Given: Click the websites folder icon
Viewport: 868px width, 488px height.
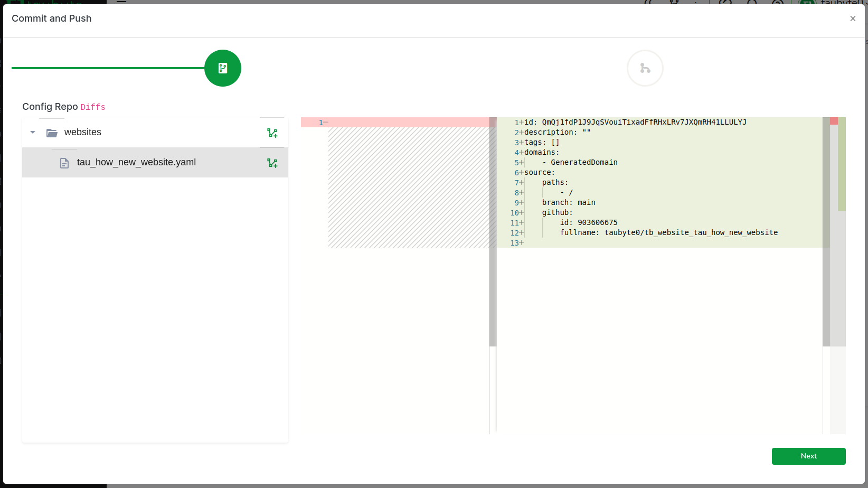Looking at the screenshot, I should coord(52,133).
